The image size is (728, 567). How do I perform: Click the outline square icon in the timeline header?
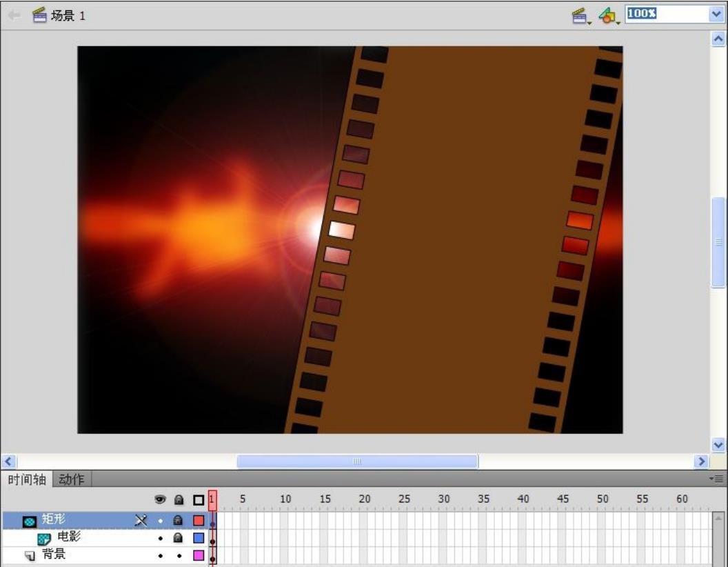tap(199, 499)
